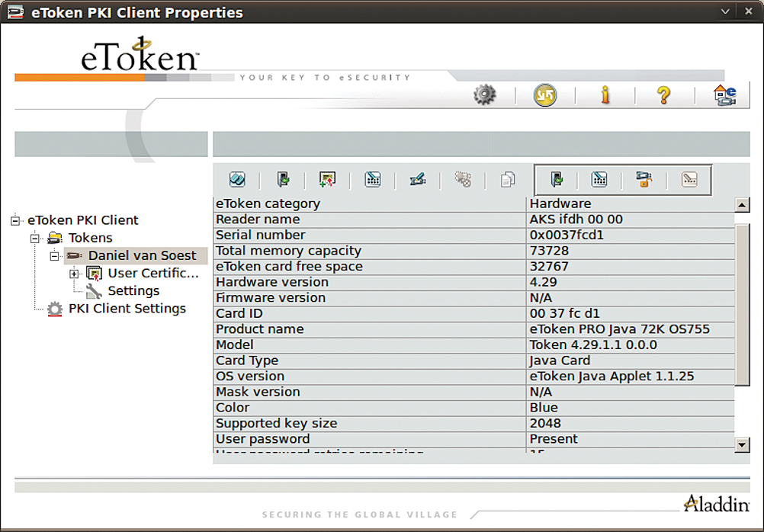Open User Certific... tree entry
The image size is (764, 532).
153,273
